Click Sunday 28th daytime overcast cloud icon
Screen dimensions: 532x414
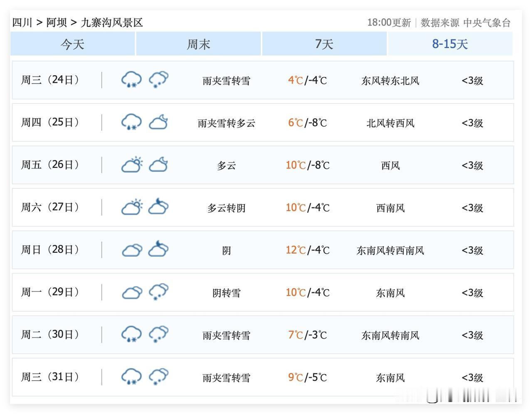pyautogui.click(x=131, y=250)
